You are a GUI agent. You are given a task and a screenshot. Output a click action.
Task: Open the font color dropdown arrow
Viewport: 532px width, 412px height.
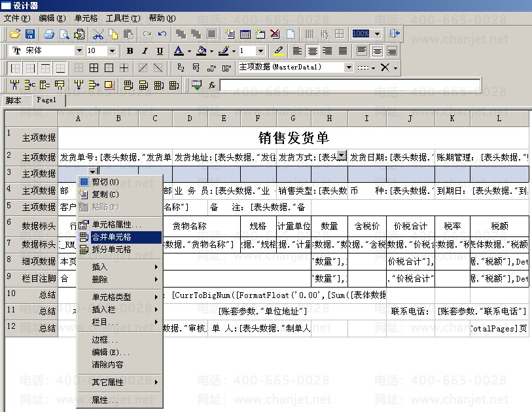point(189,51)
